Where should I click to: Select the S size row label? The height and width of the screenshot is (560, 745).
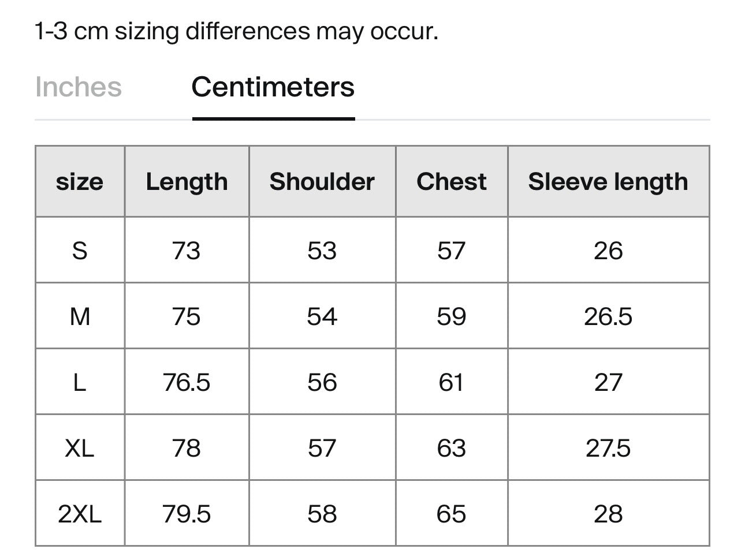tap(80, 251)
